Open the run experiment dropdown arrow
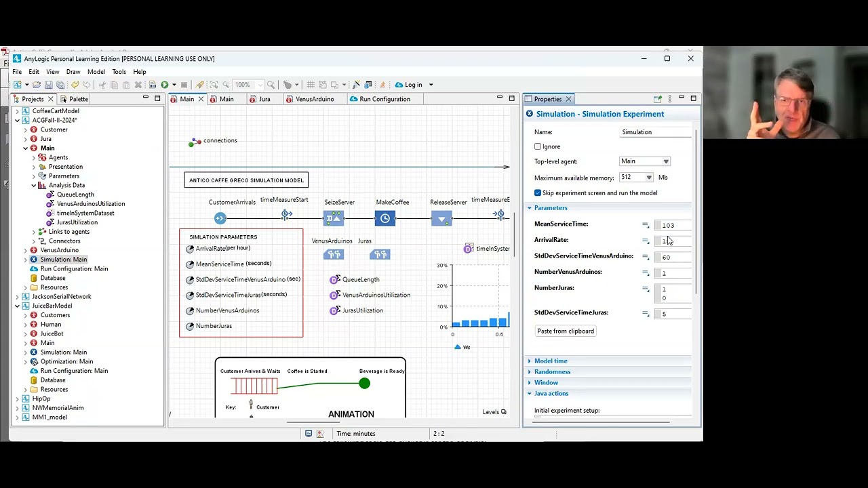Viewport: 868px width, 488px height. [x=174, y=85]
